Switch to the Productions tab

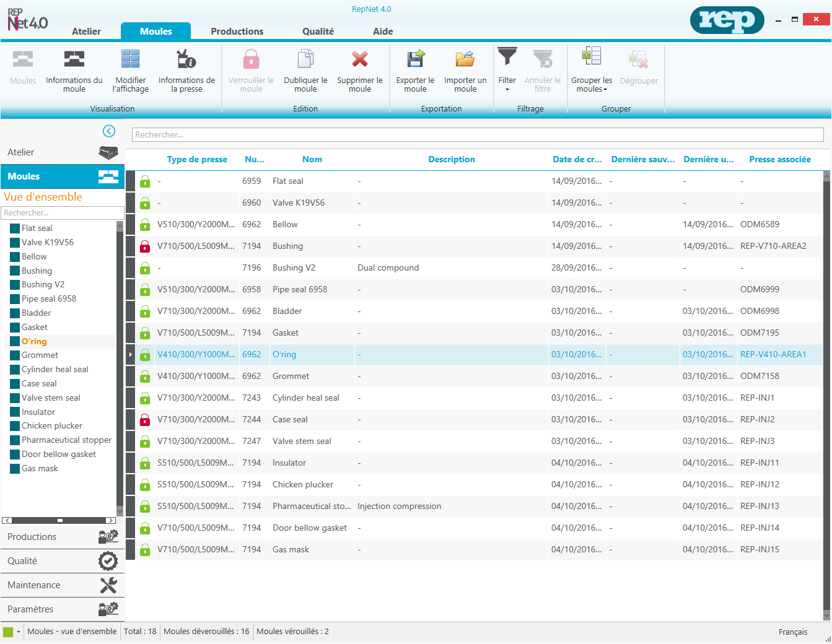[237, 31]
